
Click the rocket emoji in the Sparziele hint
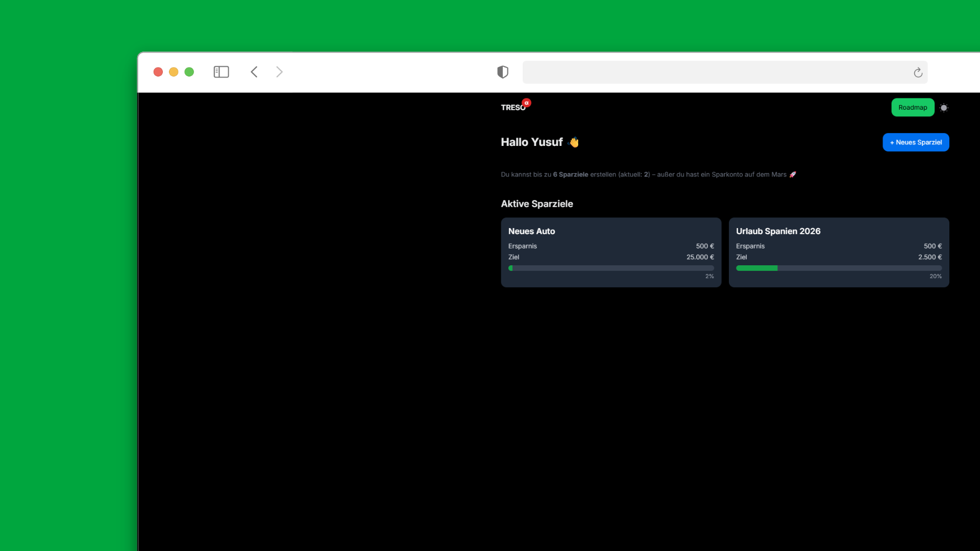pos(793,174)
